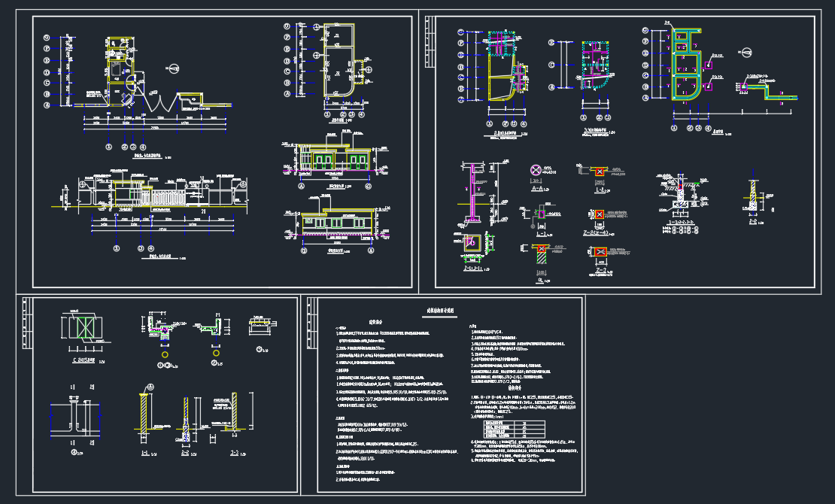Click the left yellow circle in bottom-left sheet
835x504 pixels.
tap(165, 353)
